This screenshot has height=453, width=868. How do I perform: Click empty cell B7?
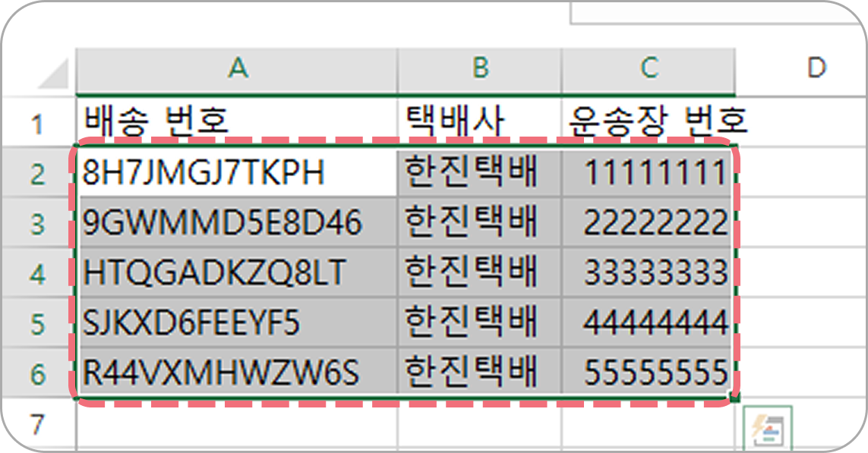tap(479, 423)
